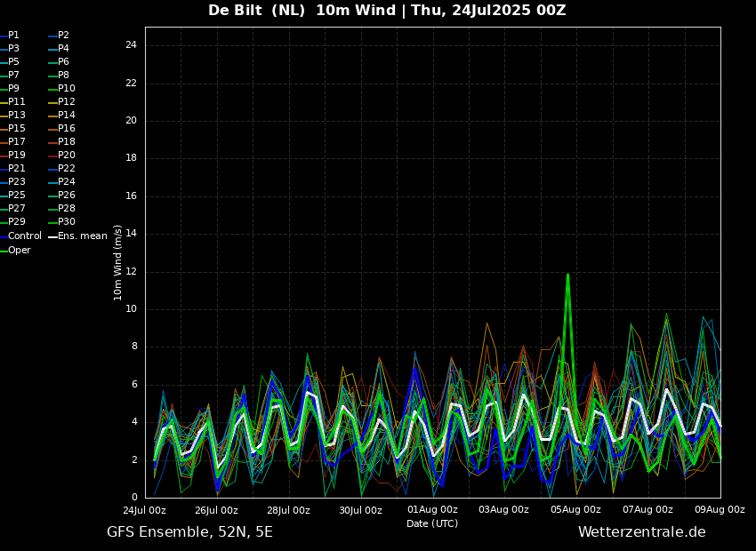The height and width of the screenshot is (551, 756).
Task: Click the P22 legend label
Action: click(x=66, y=169)
